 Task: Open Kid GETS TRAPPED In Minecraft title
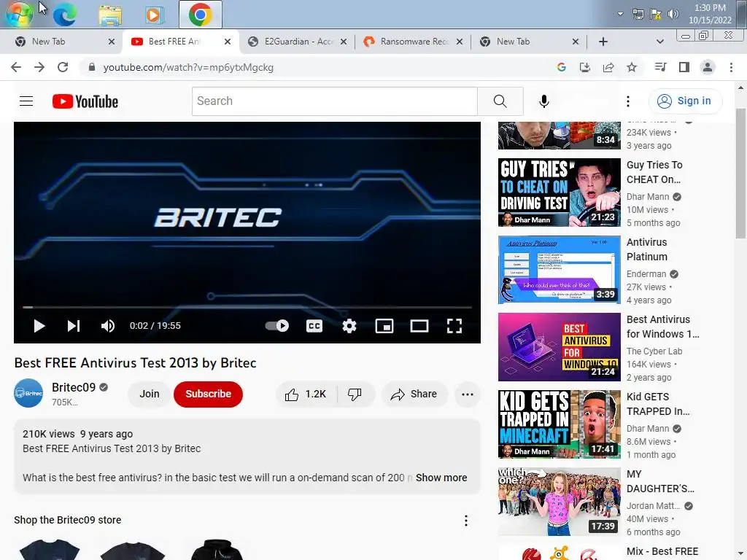tap(658, 404)
